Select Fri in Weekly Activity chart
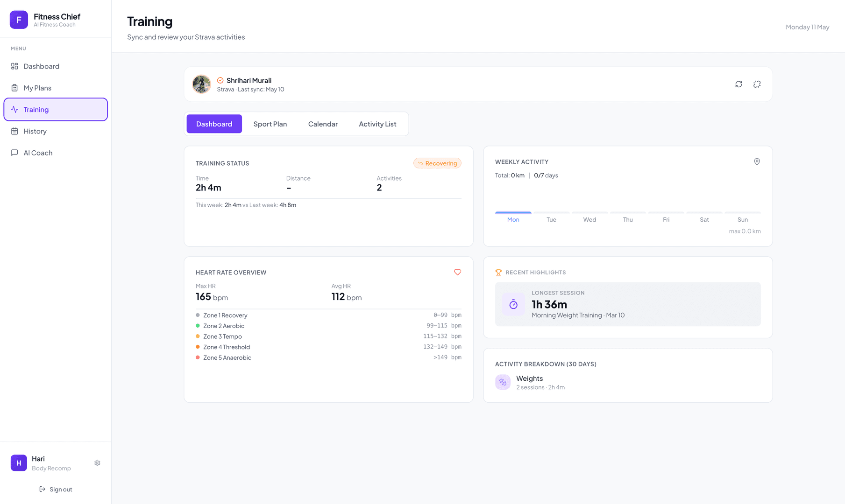Viewport: 845px width, 504px height. coord(666,217)
